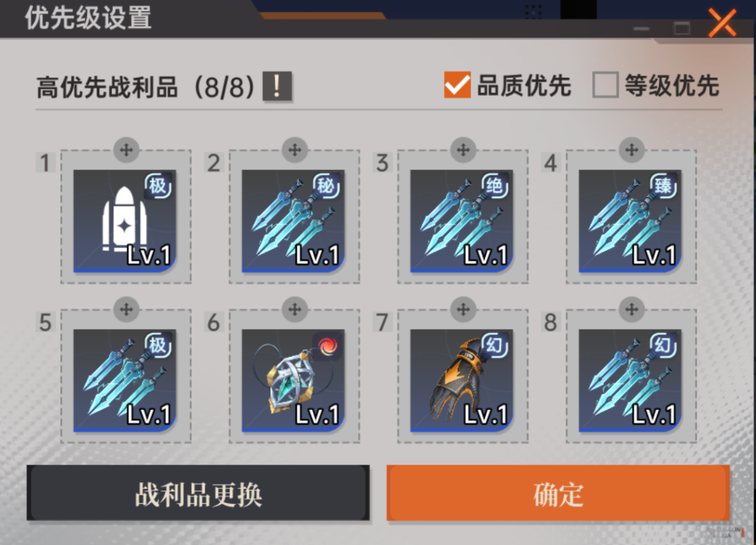The width and height of the screenshot is (756, 545).
Task: Select the 秘 swords item in slot 2
Action: 293,220
